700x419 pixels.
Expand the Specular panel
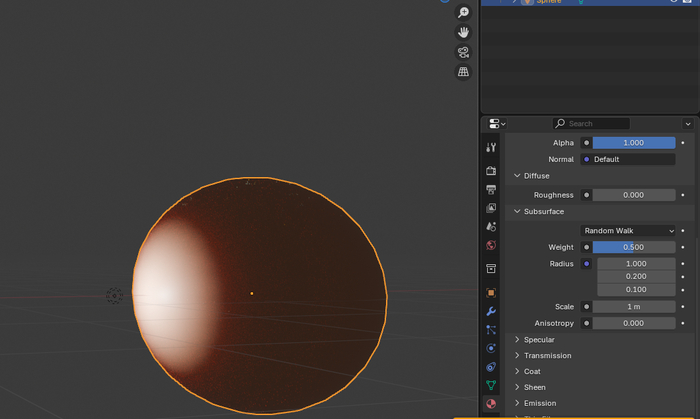(539, 340)
